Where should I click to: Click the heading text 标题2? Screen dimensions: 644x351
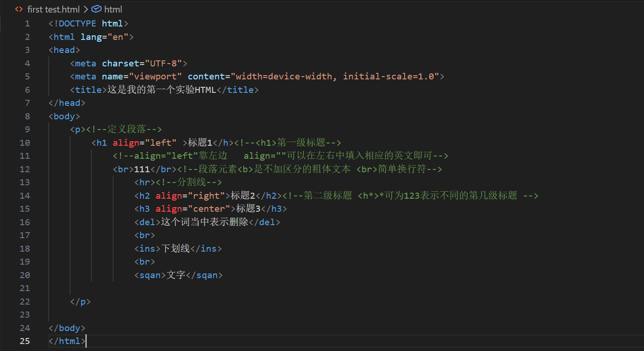click(243, 196)
